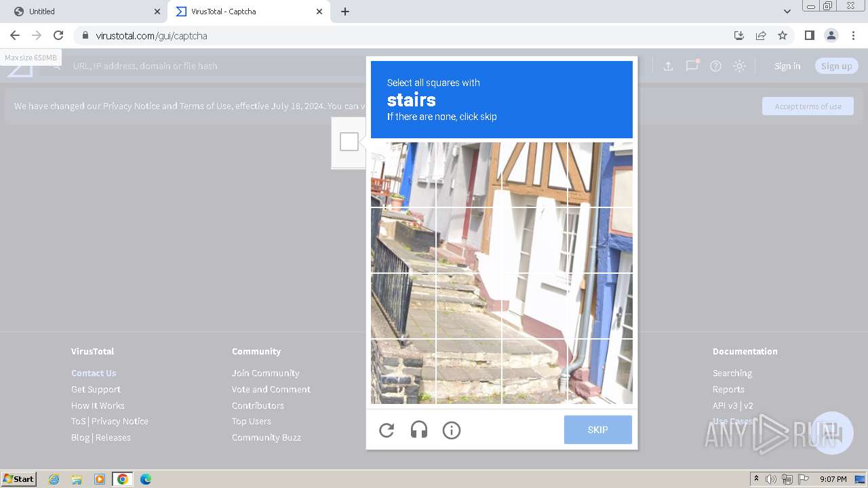Open Top Users link
The width and height of the screenshot is (868, 488).
tap(252, 421)
